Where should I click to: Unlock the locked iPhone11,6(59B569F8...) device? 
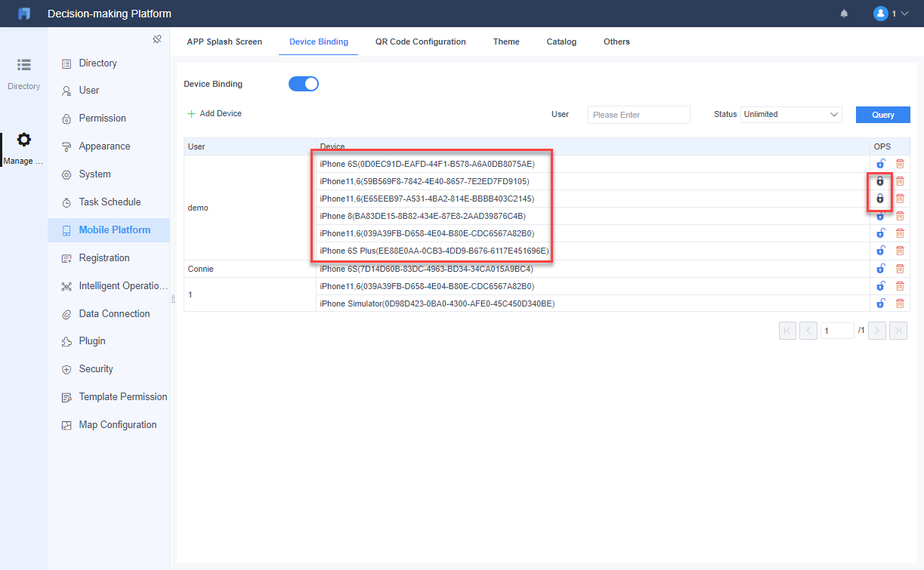point(879,181)
